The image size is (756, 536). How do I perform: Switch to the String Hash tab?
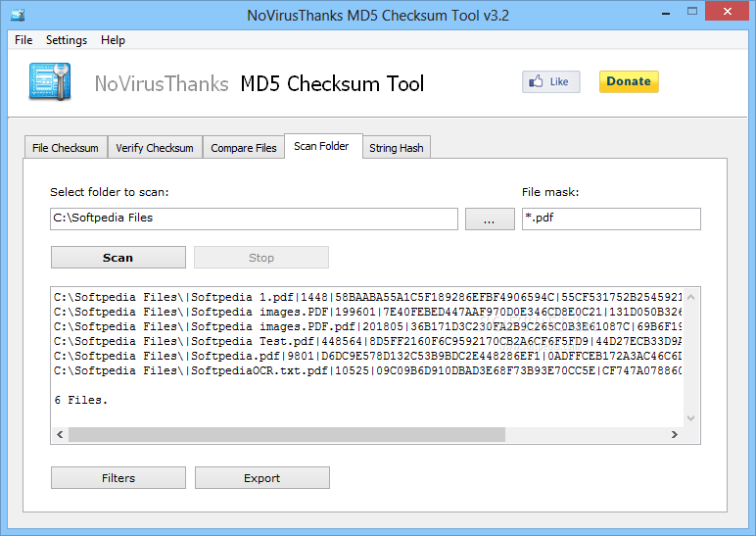pyautogui.click(x=397, y=148)
